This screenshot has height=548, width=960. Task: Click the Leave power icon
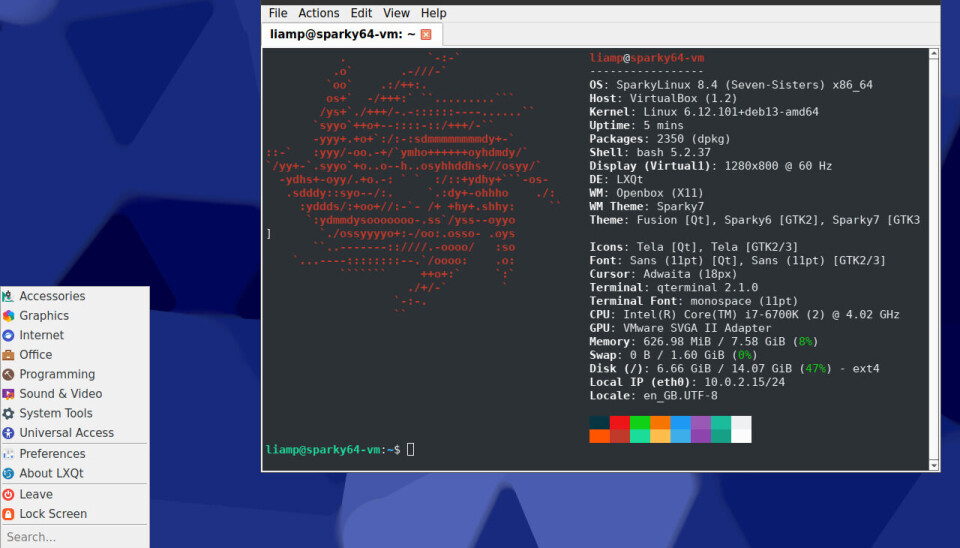(8, 495)
